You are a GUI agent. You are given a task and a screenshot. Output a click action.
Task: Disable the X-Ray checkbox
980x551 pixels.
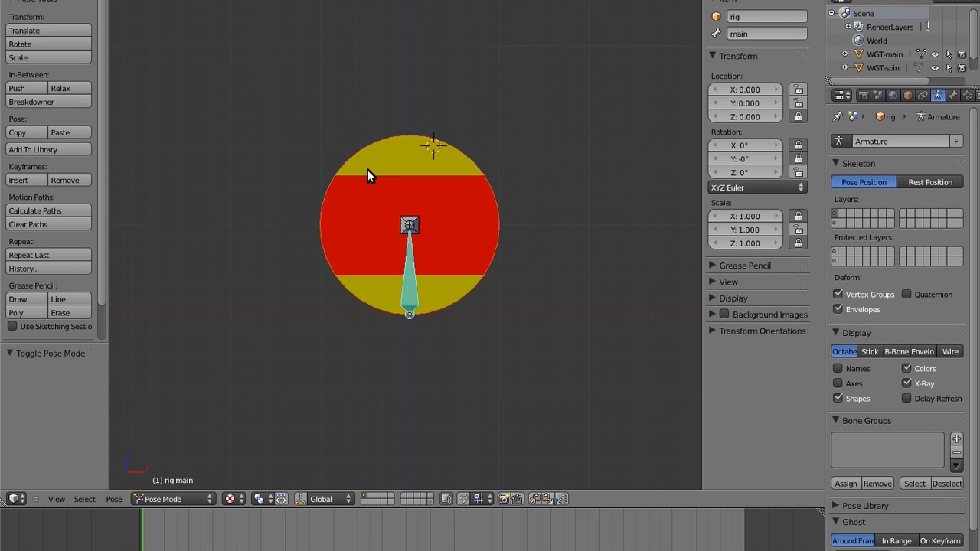point(906,383)
